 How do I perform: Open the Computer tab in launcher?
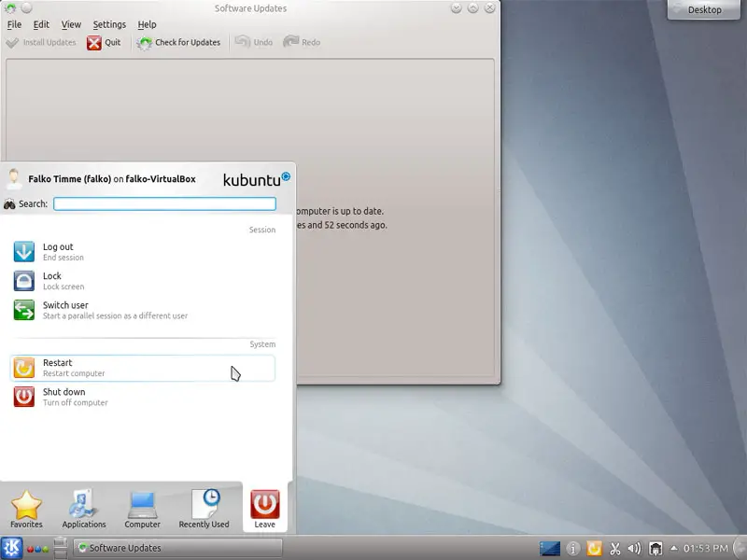coord(142,509)
